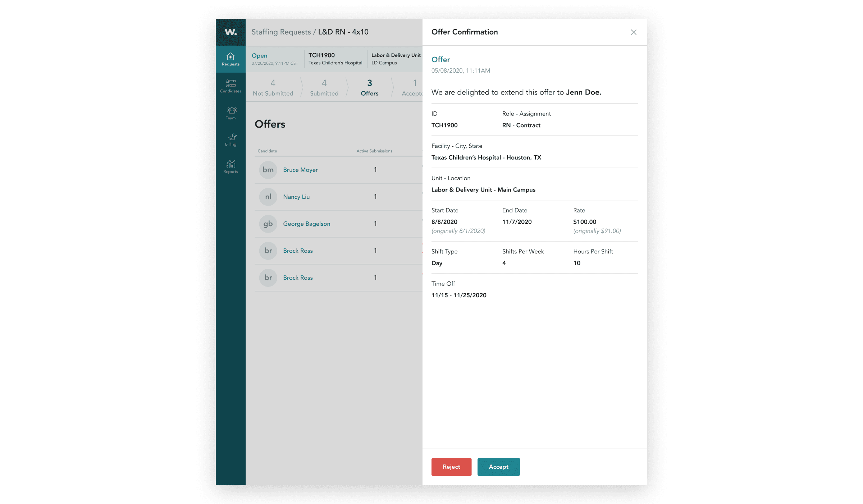Open the Billing sidebar section
This screenshot has height=504, width=863.
pos(230,140)
